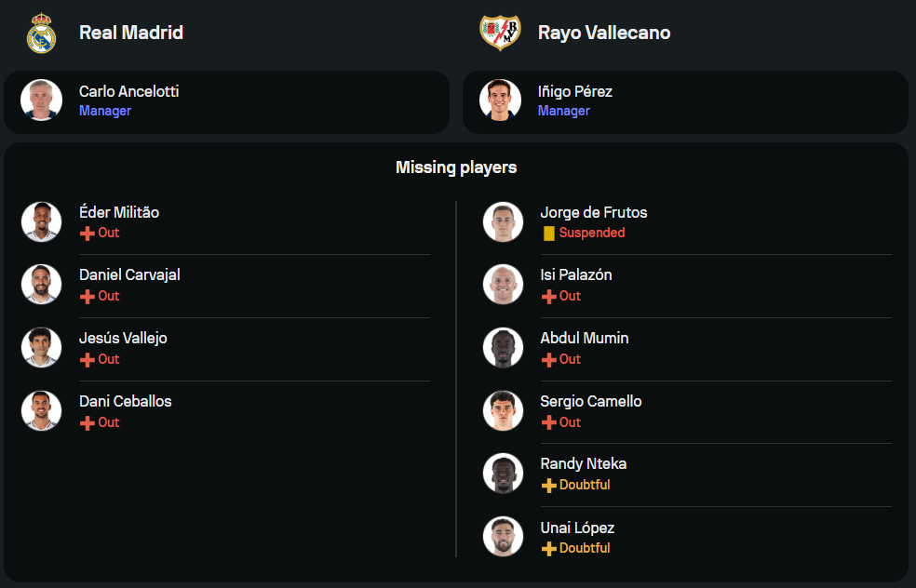View Jesús Vallejo's player profile

(123, 339)
